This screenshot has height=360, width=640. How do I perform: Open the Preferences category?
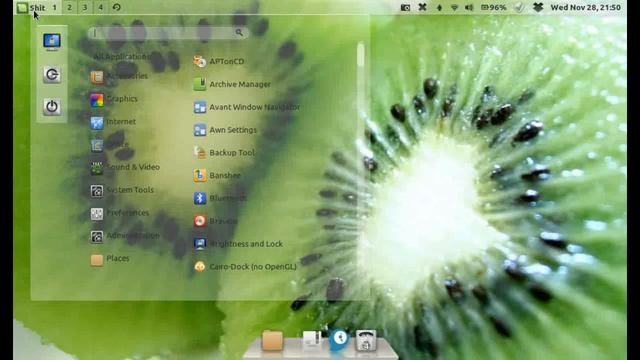click(120, 213)
